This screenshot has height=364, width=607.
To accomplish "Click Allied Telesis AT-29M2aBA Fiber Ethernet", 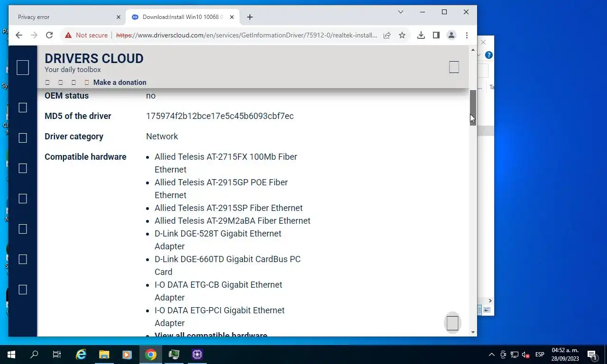I will pos(232,221).
